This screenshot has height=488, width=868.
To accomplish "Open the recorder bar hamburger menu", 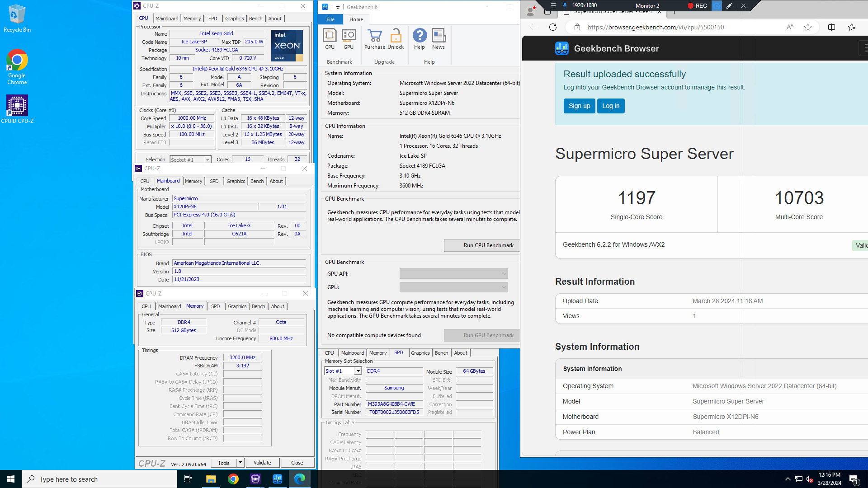I will pos(553,5).
